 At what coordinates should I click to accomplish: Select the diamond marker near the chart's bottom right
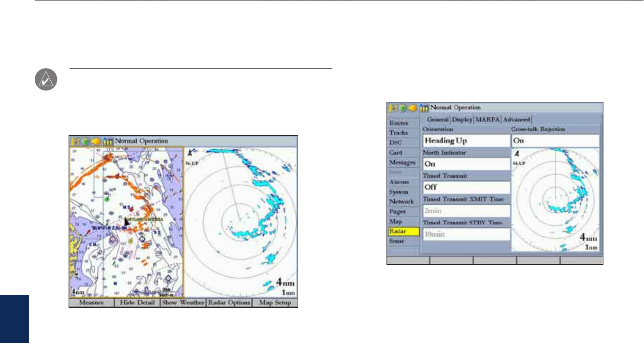[x=168, y=279]
